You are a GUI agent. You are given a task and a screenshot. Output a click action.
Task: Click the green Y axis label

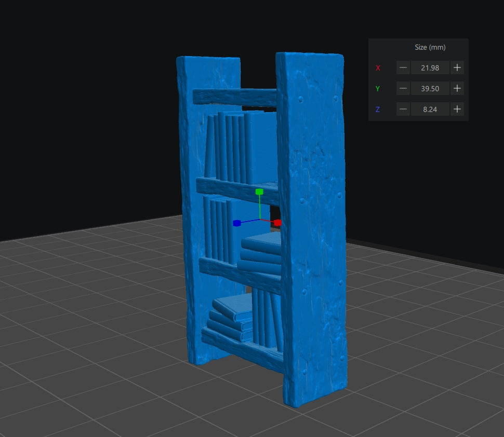378,89
